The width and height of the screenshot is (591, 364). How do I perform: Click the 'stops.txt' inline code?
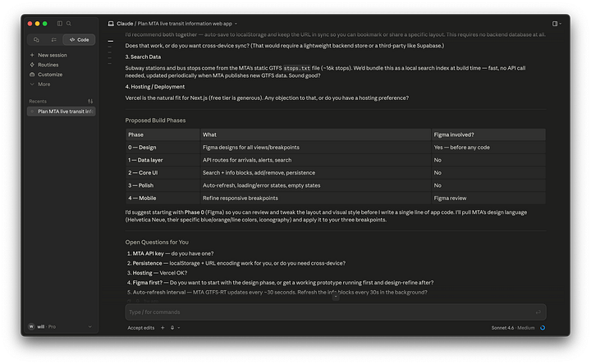(x=296, y=68)
